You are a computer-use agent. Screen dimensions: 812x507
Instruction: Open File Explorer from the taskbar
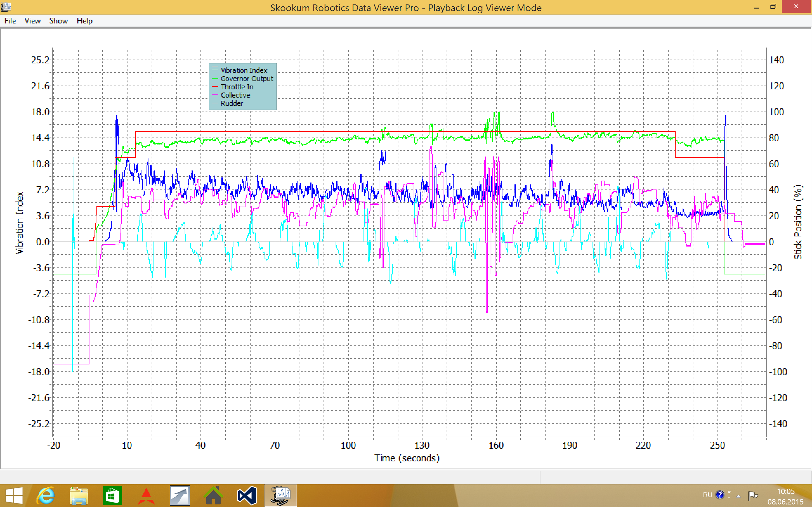tap(79, 495)
